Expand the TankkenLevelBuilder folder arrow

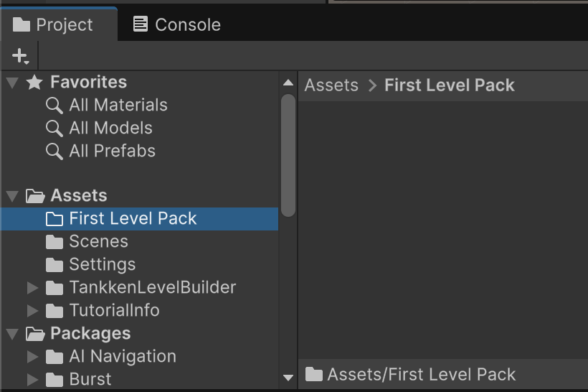pyautogui.click(x=32, y=288)
